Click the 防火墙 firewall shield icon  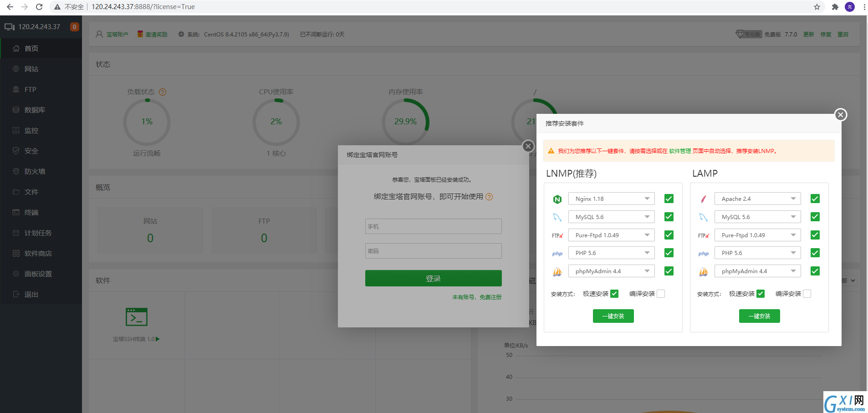click(16, 171)
